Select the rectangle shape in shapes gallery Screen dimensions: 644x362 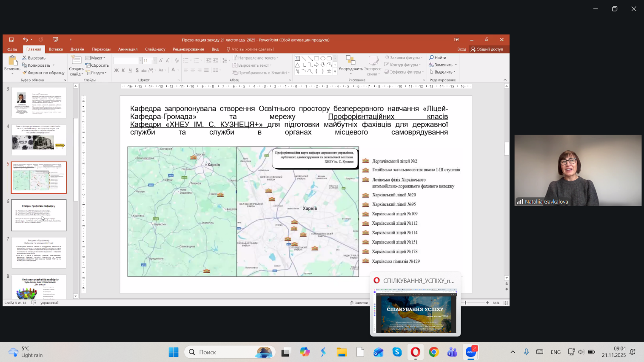[x=316, y=59]
